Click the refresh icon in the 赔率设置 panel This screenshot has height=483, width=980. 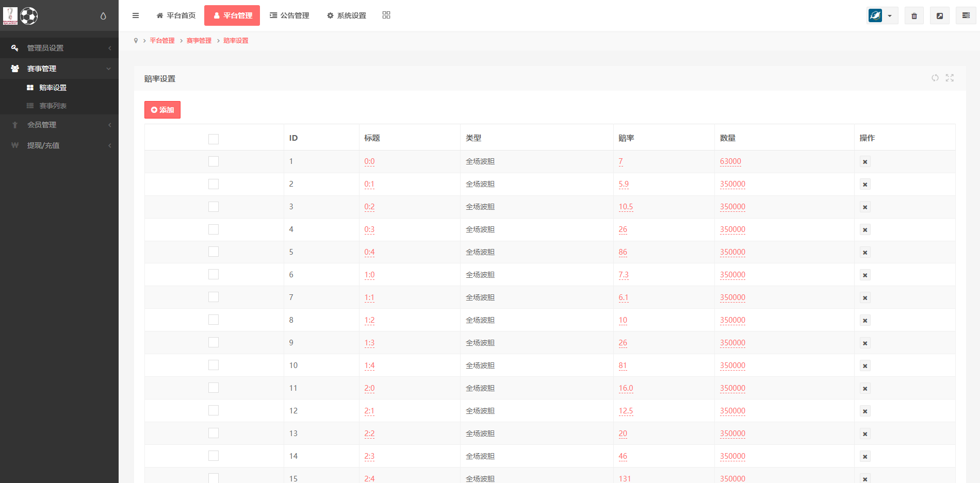935,78
